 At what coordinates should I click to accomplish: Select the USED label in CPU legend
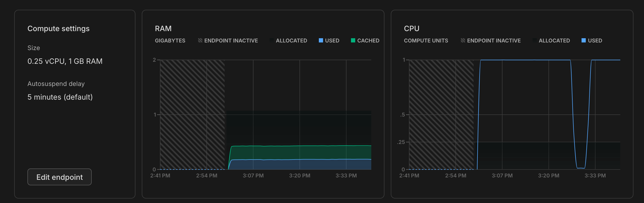click(595, 41)
